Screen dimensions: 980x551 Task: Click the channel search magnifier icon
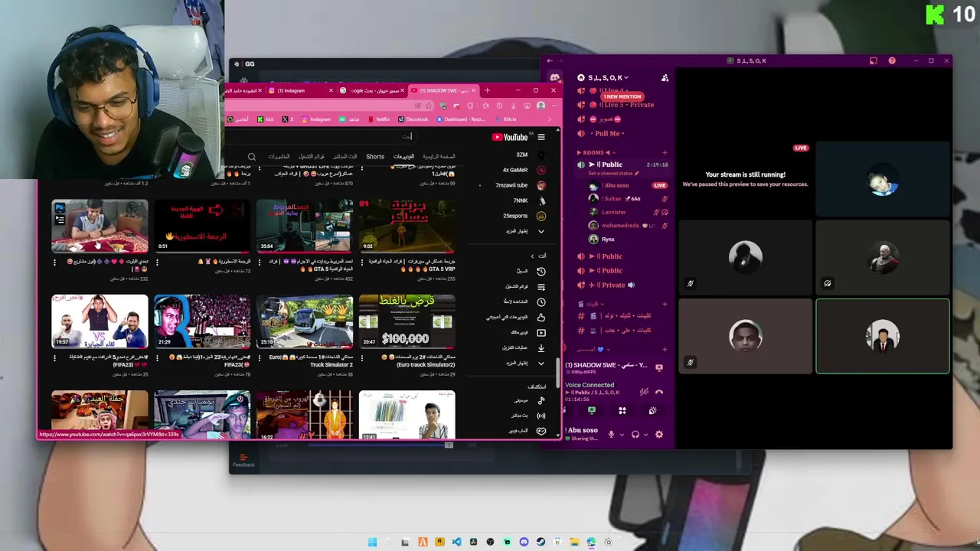coord(251,157)
